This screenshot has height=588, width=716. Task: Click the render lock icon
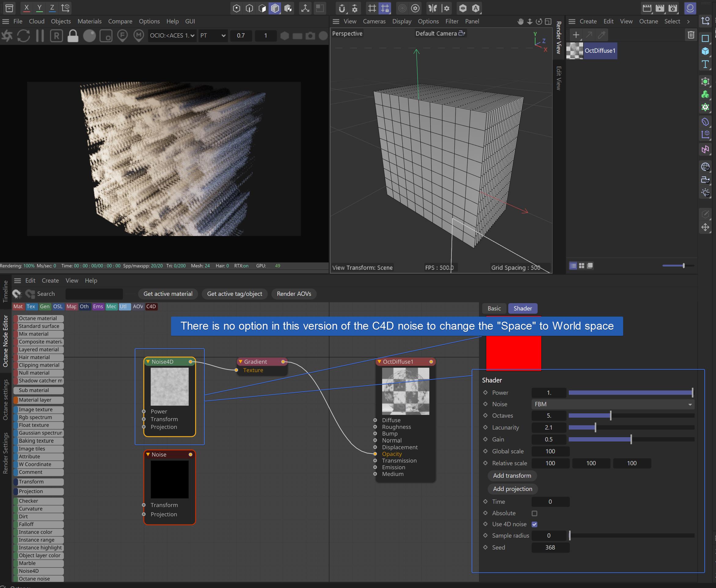(72, 35)
